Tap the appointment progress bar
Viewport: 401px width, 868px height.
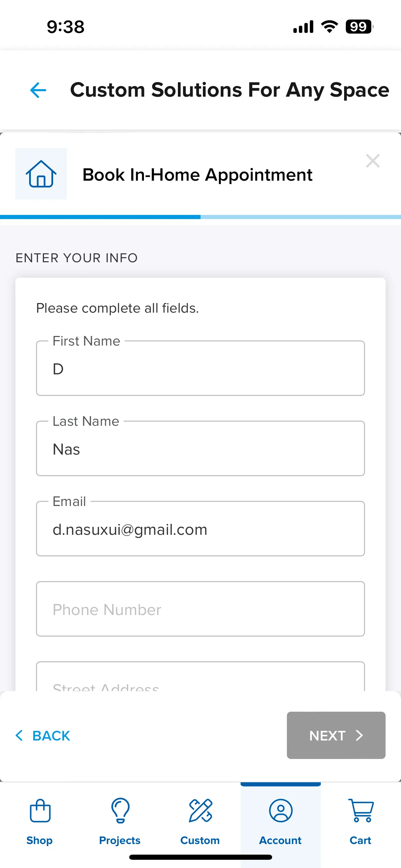click(200, 217)
